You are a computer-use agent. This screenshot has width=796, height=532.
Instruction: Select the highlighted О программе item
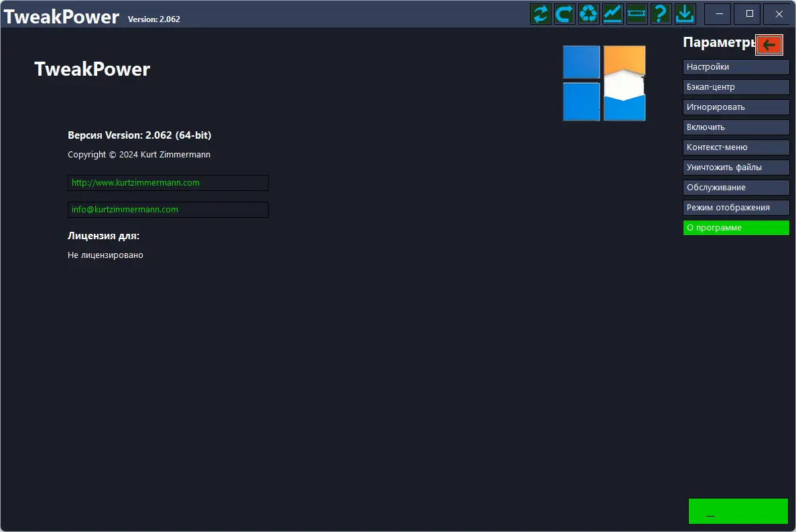coord(736,227)
